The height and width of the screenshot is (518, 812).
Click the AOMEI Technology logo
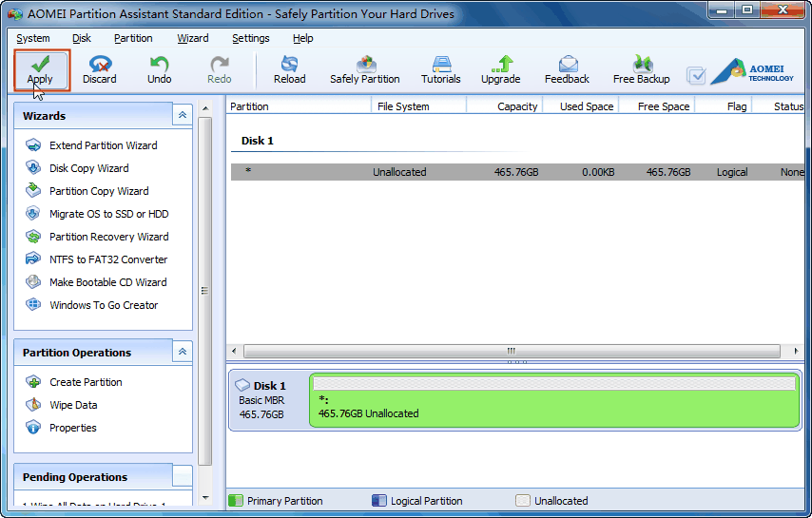click(752, 71)
